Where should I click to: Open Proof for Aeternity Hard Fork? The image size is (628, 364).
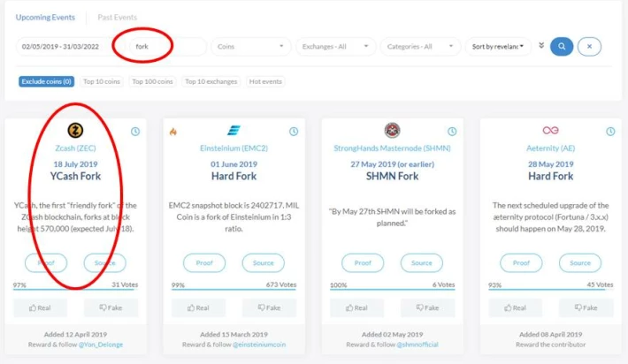coord(521,262)
